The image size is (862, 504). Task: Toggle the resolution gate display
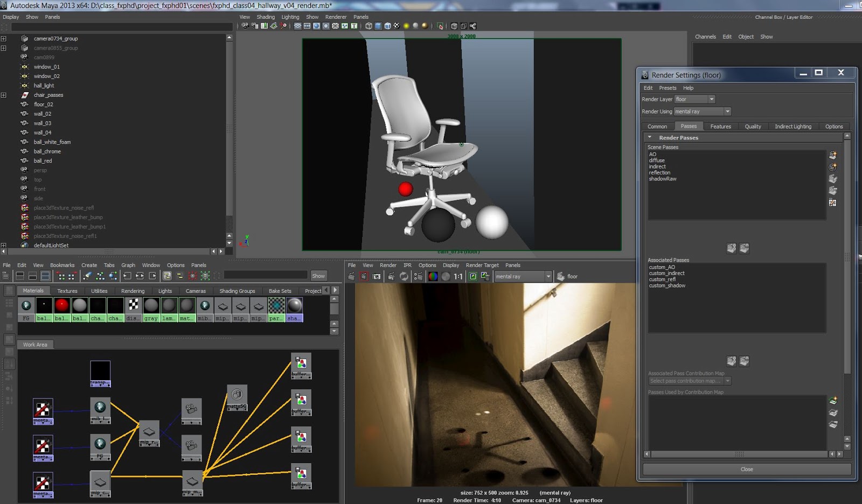[x=317, y=25]
